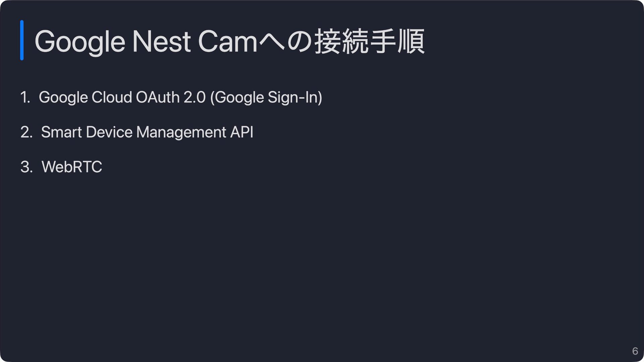The width and height of the screenshot is (644, 362).
Task: Select the list number 2 marker
Action: coord(26,132)
